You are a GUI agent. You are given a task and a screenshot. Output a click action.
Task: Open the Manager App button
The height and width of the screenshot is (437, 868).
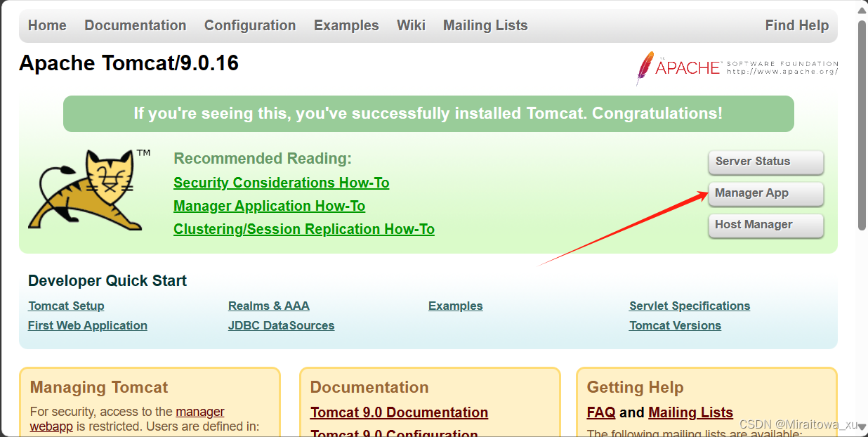coord(765,193)
